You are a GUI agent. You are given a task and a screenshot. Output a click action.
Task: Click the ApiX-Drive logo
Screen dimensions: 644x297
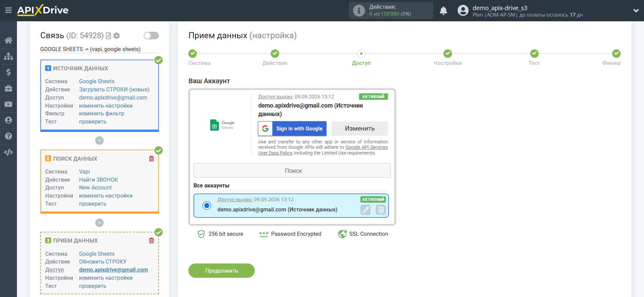[43, 10]
